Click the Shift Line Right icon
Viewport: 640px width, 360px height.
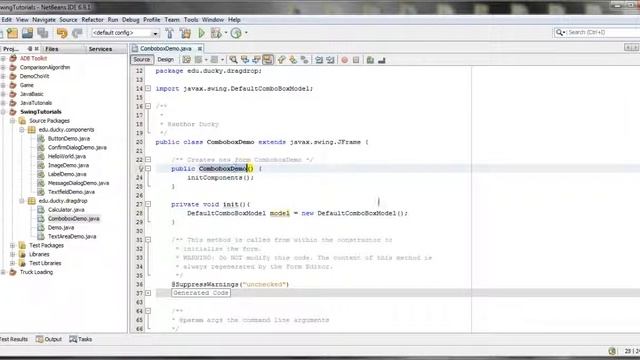tap(331, 60)
